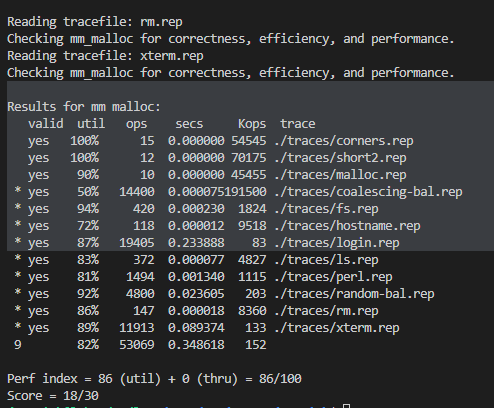Click the 'Results for mm malloc:' heading
The width and height of the screenshot is (494, 408).
(x=84, y=107)
